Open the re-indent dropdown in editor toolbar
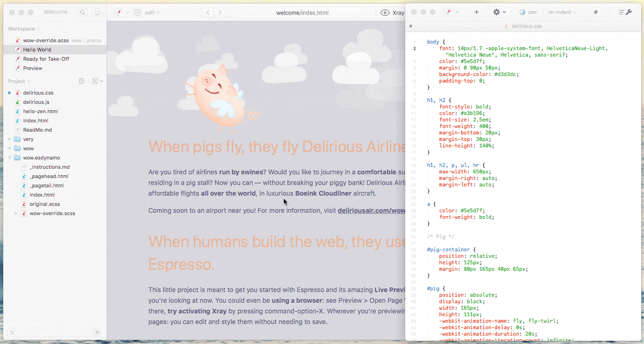Image resolution: width=644 pixels, height=344 pixels. (562, 12)
